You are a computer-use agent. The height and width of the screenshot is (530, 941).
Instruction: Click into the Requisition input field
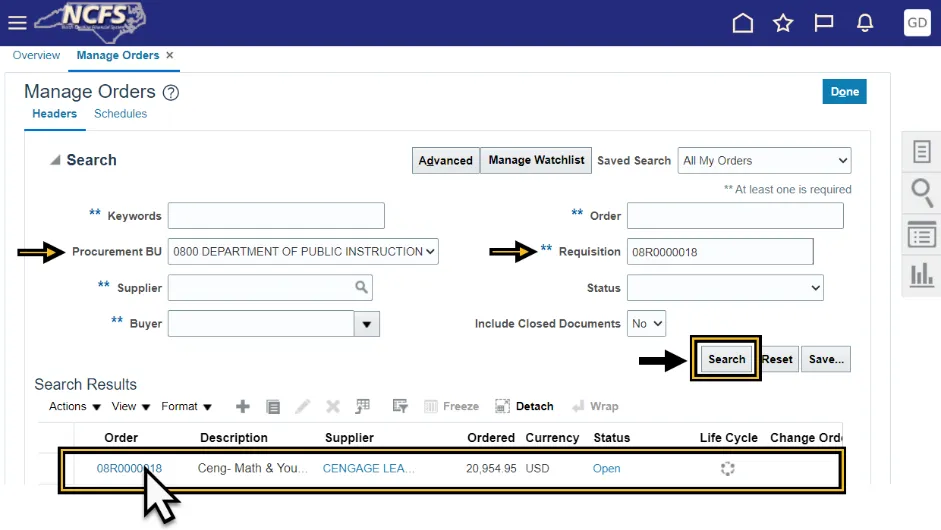point(720,252)
